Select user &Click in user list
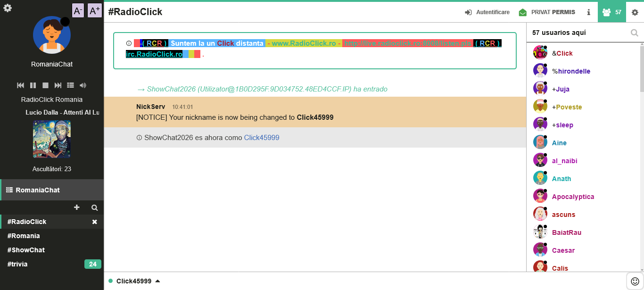The width and height of the screenshot is (644, 290). pyautogui.click(x=562, y=53)
